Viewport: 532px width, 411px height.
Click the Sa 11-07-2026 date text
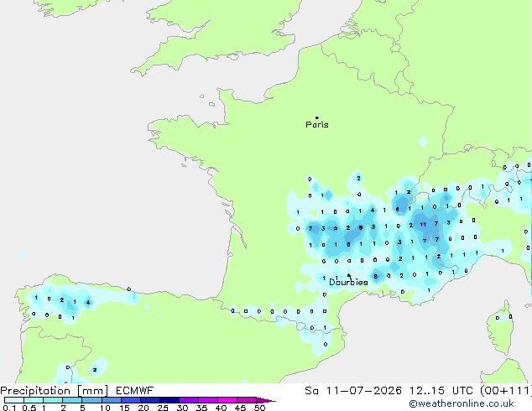353,391
